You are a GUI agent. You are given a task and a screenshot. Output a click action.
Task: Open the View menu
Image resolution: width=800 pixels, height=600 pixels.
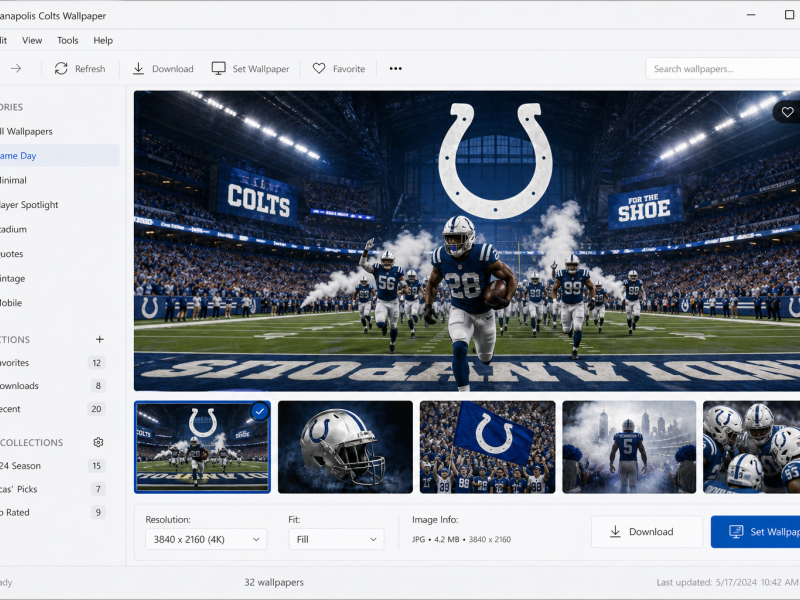(x=32, y=40)
